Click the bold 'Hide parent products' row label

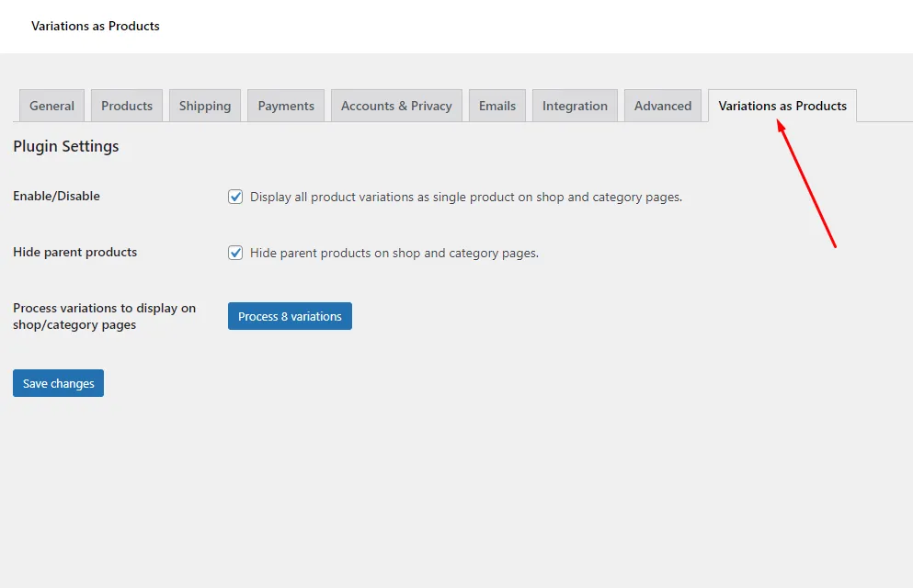pyautogui.click(x=74, y=252)
